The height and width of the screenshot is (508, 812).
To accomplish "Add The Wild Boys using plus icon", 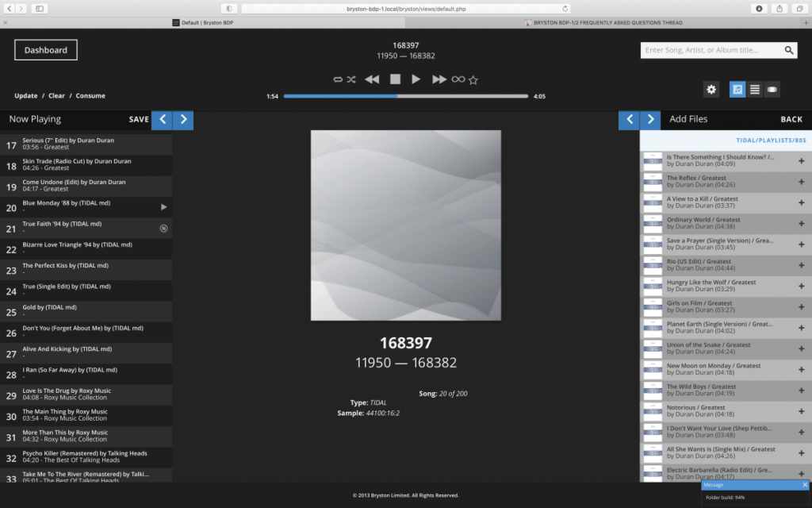I will point(801,391).
